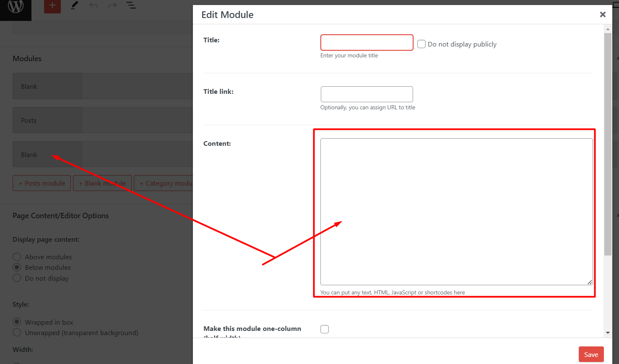Screen dimensions: 619x364
Task: Click the 'Title link:' field label
Action: tap(218, 91)
